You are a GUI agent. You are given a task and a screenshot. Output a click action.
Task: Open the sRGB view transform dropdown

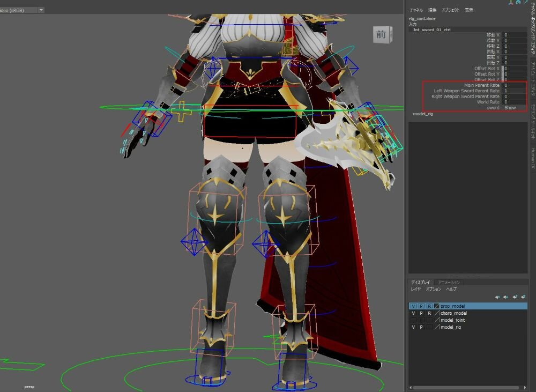(x=41, y=10)
